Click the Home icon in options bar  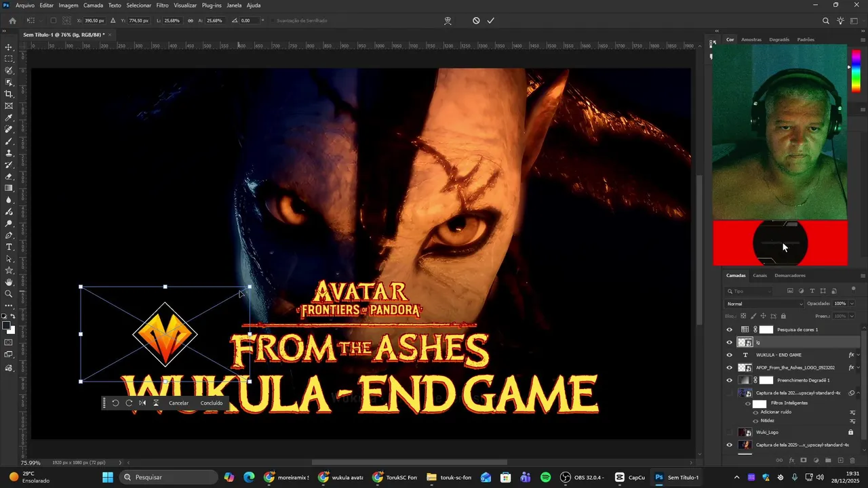point(12,20)
